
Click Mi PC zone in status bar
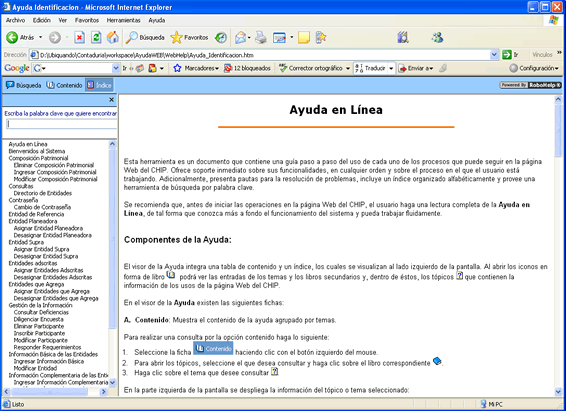point(492,404)
